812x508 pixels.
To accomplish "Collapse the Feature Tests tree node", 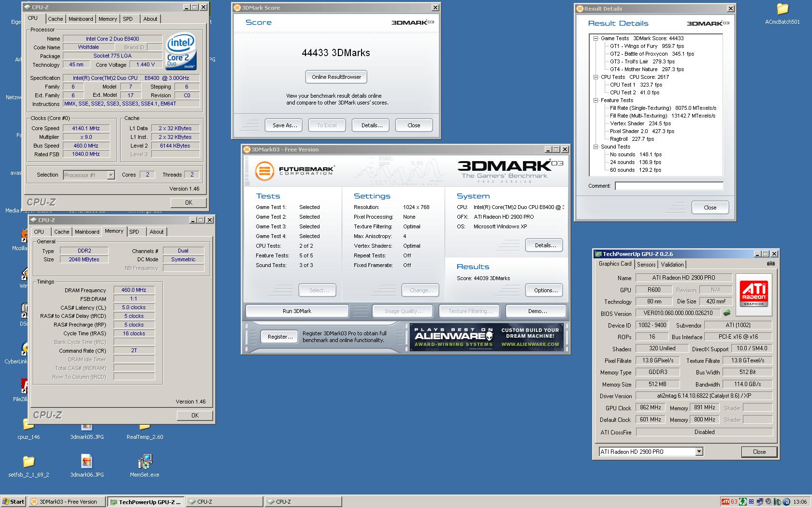I will pos(596,100).
